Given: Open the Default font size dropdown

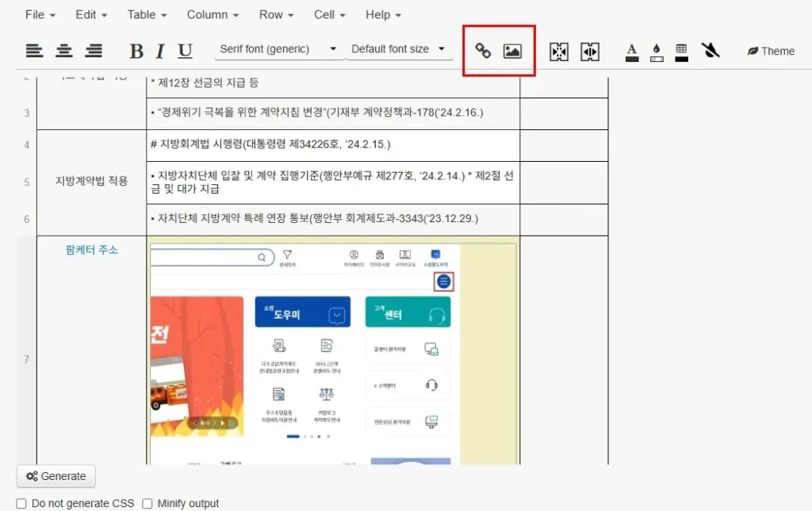Looking at the screenshot, I should click(x=398, y=49).
